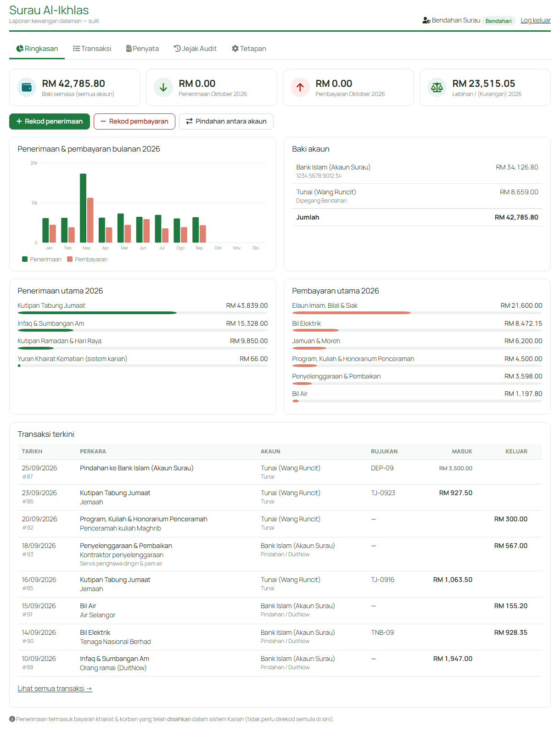
Task: Open Pindahan antara akaun
Action: pyautogui.click(x=226, y=121)
